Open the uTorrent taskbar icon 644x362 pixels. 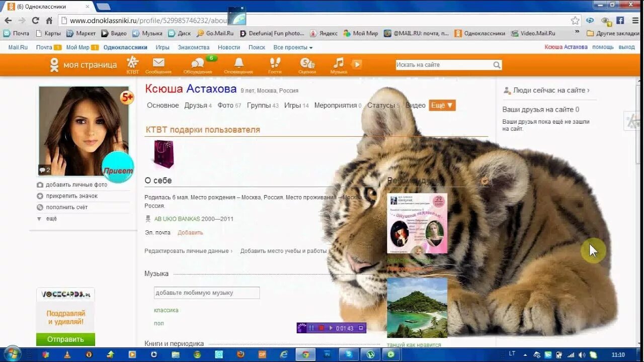coord(370,354)
